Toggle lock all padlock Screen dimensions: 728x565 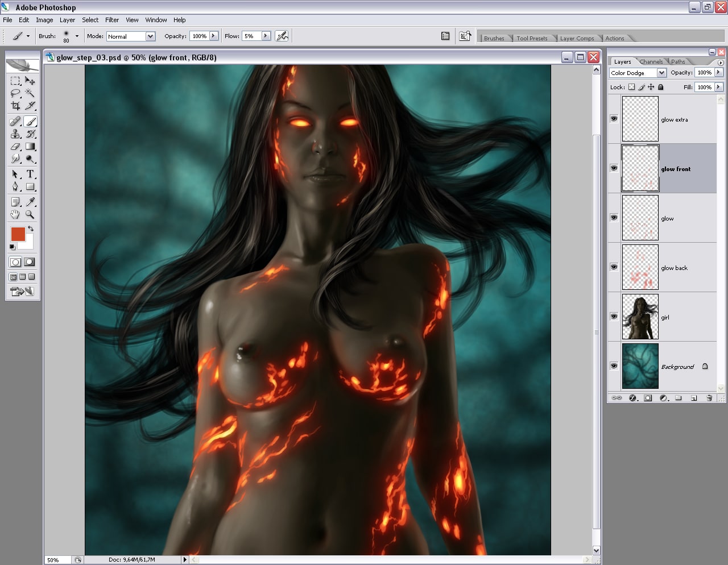pos(660,87)
